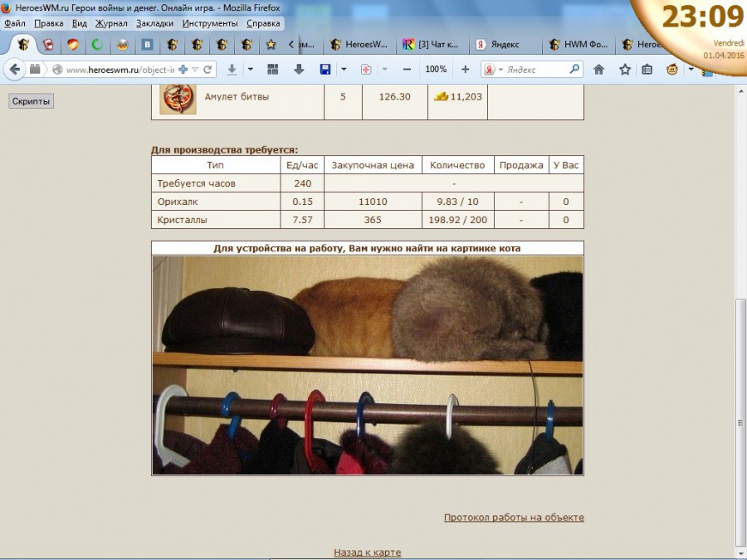Viewport: 747px width, 560px height.
Task: Open Протокол работы на объекте link
Action: (514, 518)
